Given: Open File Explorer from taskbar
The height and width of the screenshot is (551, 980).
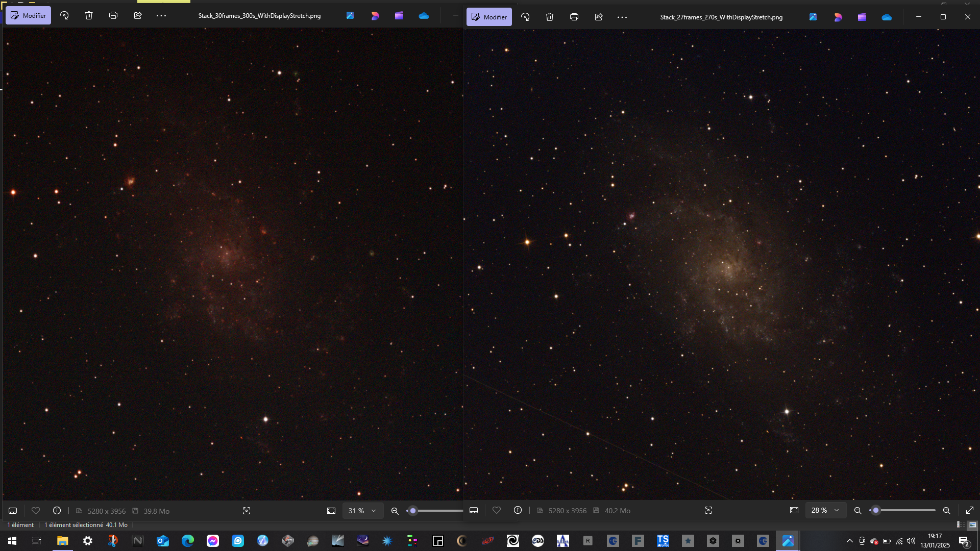Looking at the screenshot, I should 62,541.
